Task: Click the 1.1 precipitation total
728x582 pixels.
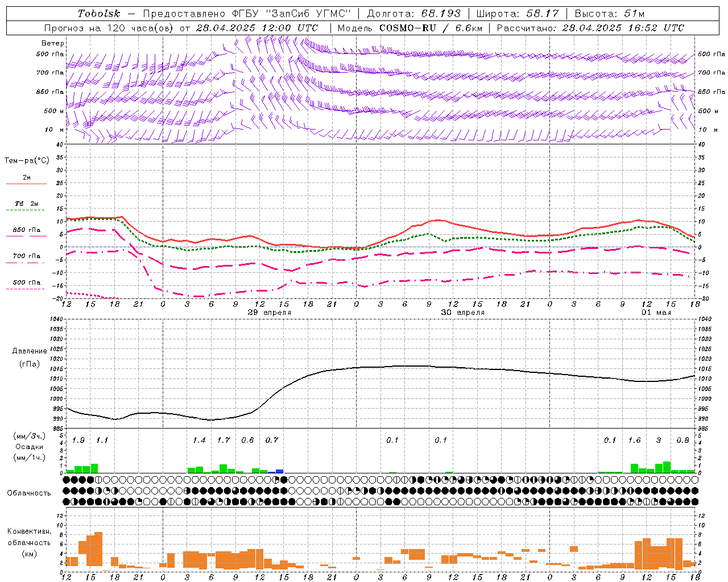Action: (102, 440)
